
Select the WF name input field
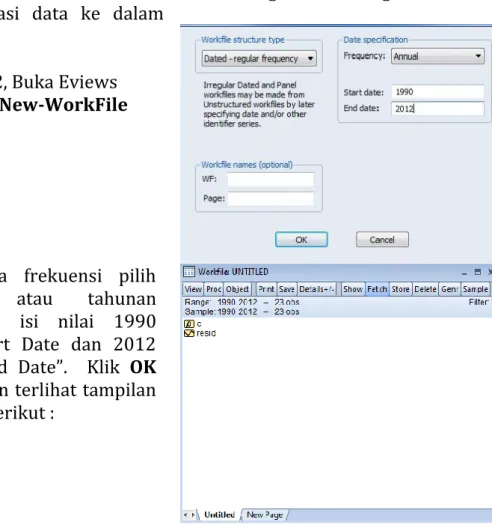(271, 179)
